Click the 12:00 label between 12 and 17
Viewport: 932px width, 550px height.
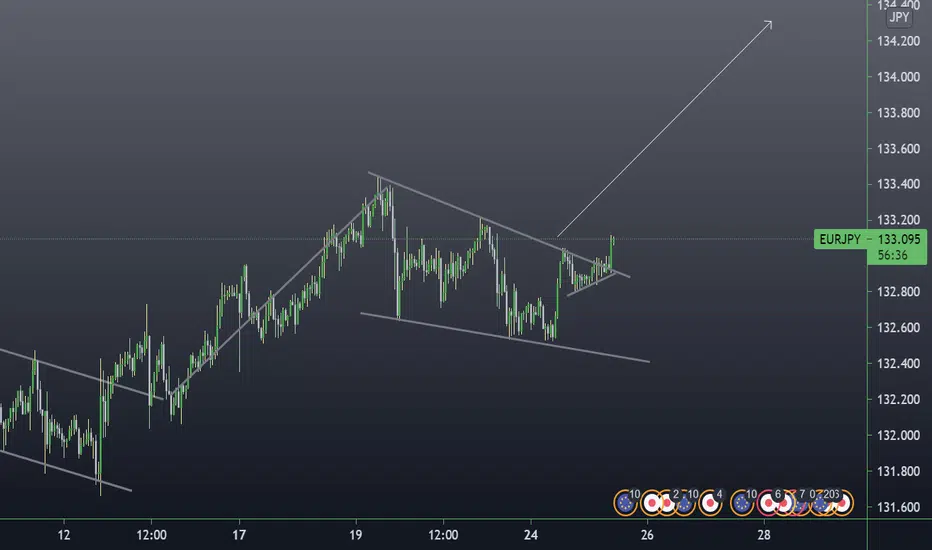pos(151,535)
